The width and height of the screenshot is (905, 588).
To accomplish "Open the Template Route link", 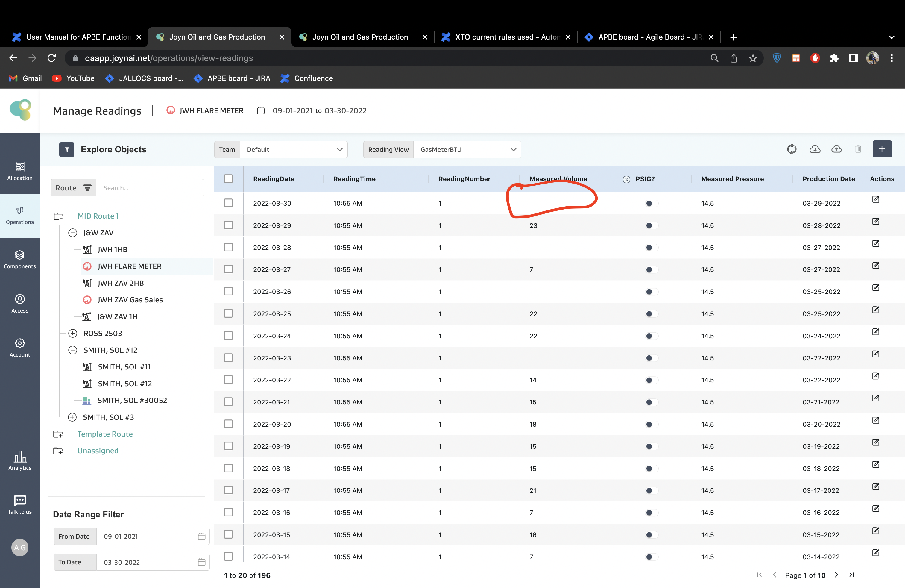I will pos(105,434).
